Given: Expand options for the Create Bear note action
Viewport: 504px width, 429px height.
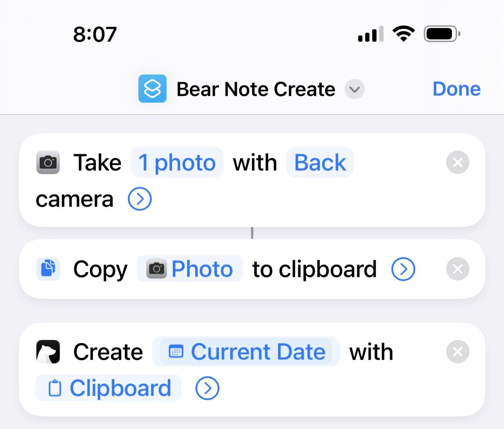Looking at the screenshot, I should coord(207,388).
